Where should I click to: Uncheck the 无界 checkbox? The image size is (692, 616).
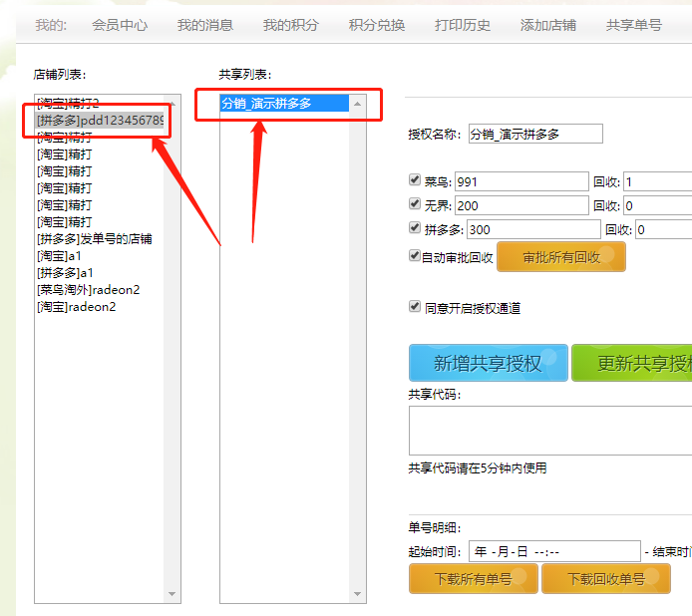click(415, 204)
